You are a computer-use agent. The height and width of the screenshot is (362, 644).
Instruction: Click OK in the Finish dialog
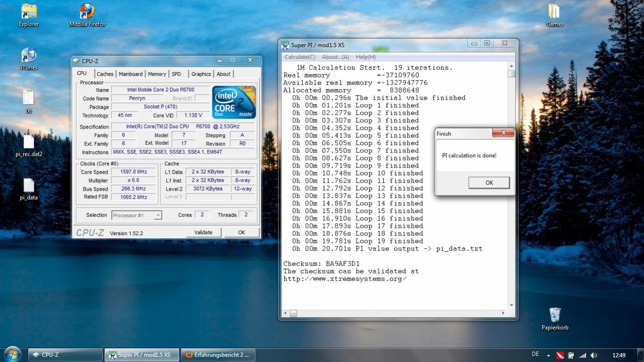[x=489, y=183]
